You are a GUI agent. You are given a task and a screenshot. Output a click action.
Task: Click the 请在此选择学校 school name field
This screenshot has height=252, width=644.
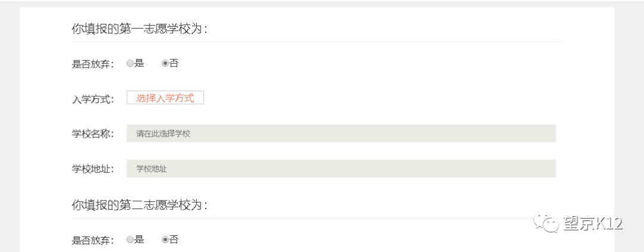341,134
